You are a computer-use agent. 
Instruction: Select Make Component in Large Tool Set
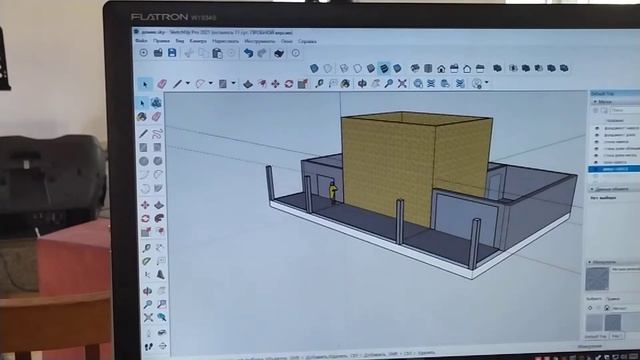[156, 102]
